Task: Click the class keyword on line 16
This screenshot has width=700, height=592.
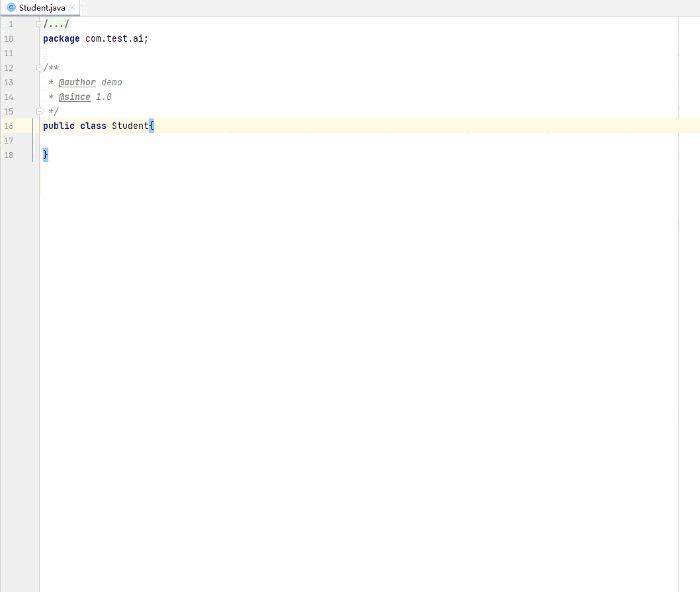Action: click(x=93, y=126)
